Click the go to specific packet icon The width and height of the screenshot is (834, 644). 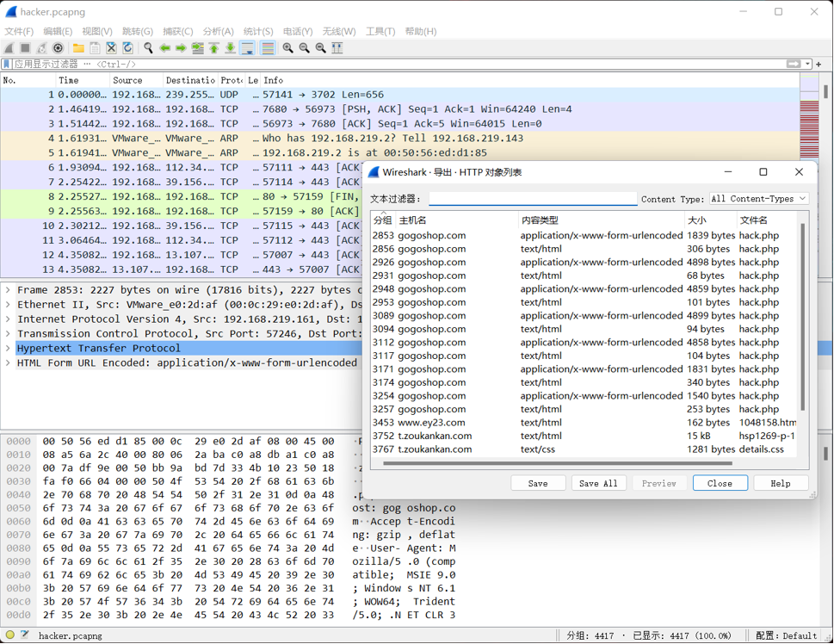click(198, 48)
